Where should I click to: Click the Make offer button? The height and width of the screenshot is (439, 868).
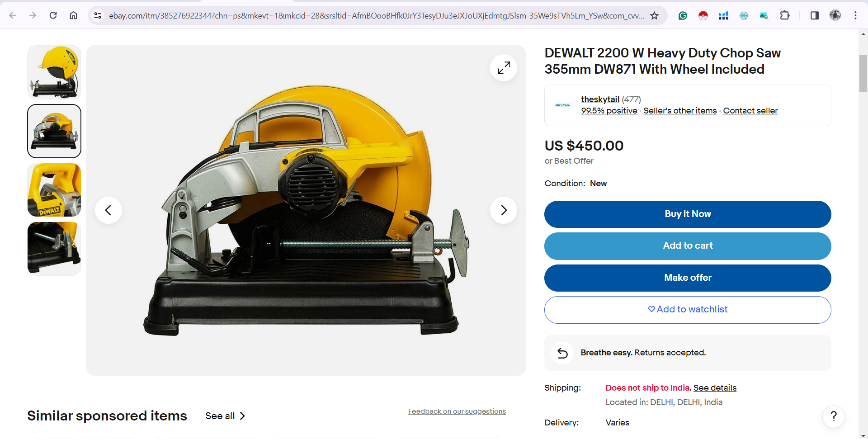pyautogui.click(x=688, y=278)
